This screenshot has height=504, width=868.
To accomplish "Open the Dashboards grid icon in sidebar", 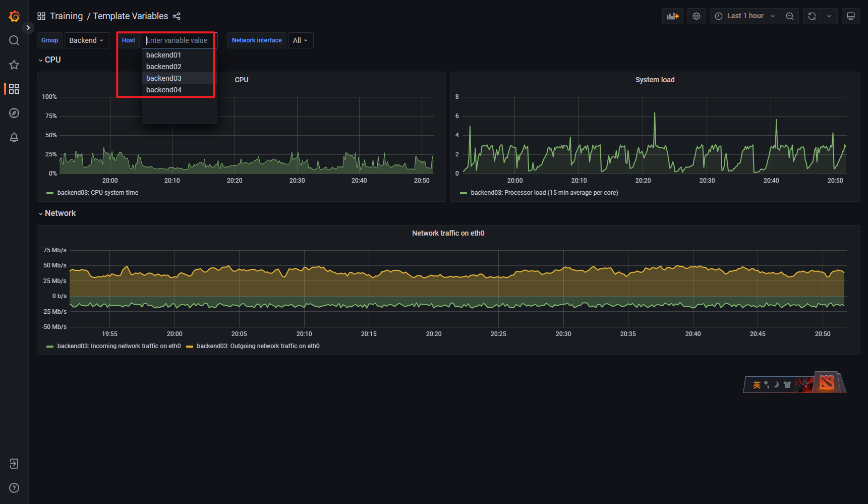I will point(14,89).
